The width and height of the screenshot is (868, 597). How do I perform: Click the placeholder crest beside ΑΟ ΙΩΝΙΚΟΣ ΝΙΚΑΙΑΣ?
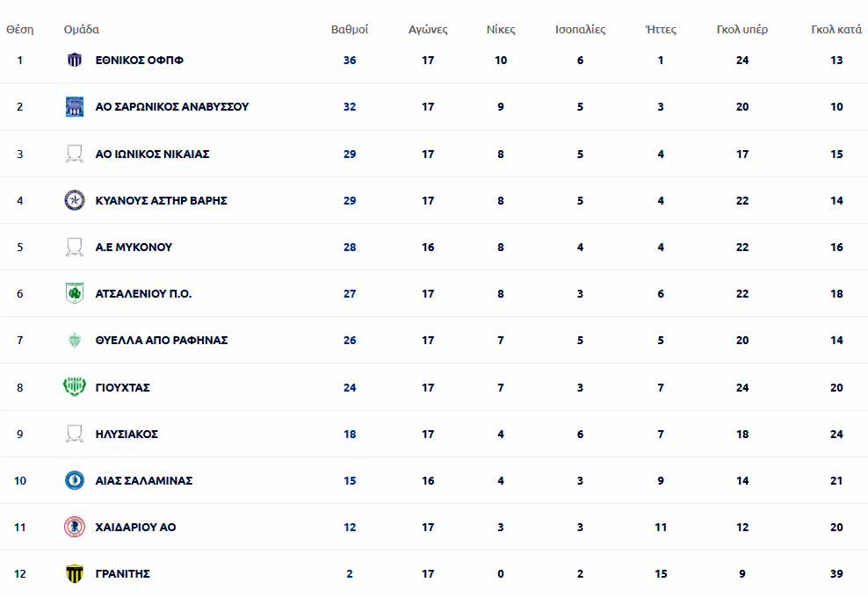75,154
